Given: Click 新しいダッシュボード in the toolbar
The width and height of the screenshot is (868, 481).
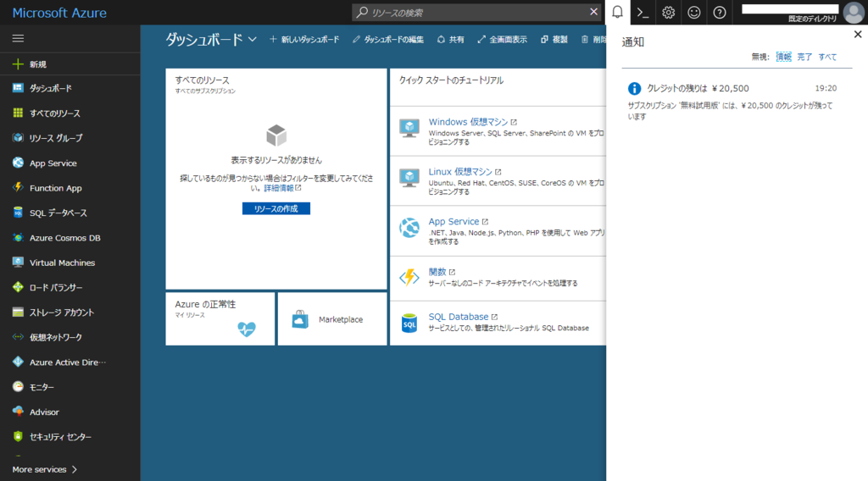Looking at the screenshot, I should [304, 39].
